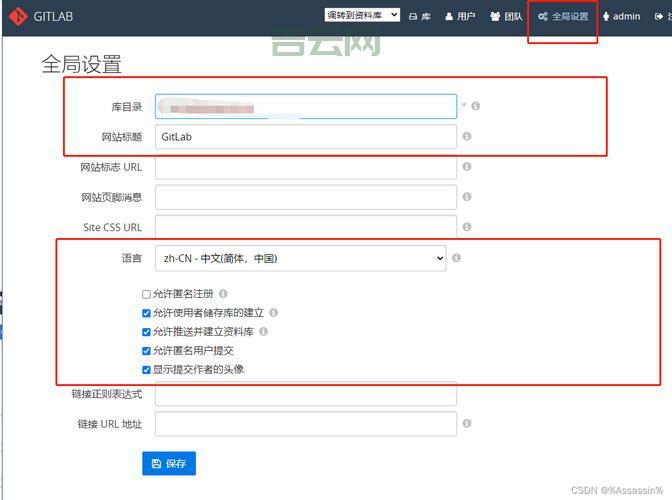
Task: Open the 全局设置 settings menu
Action: (563, 16)
